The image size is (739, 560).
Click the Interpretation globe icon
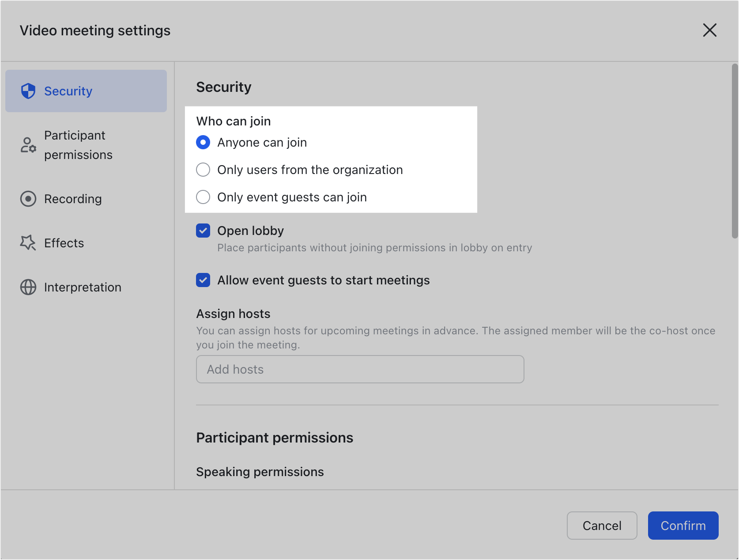(28, 287)
